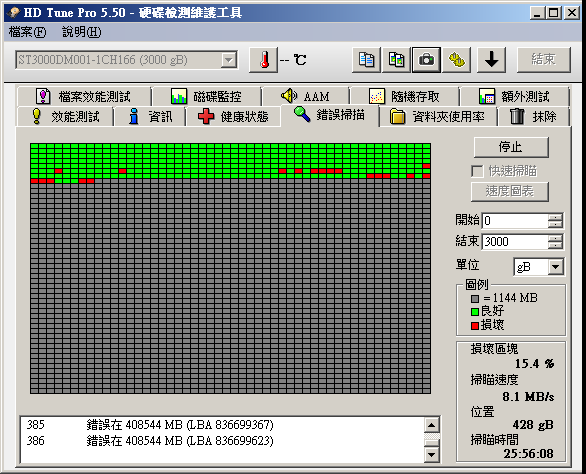
Task: Click the 抹除 trash can icon
Action: click(517, 116)
